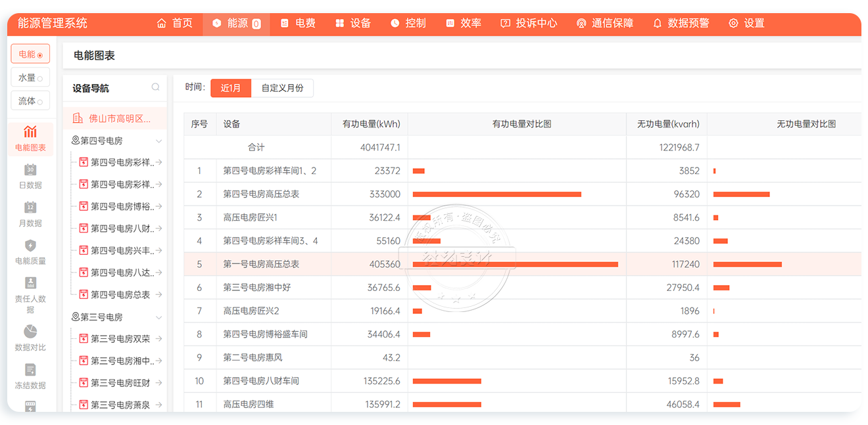Click the location icon beside 第四号电房

pyautogui.click(x=75, y=141)
